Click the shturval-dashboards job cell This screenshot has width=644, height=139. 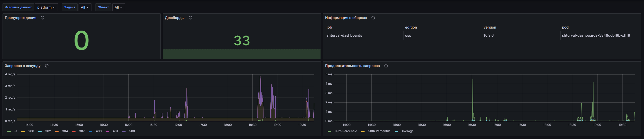click(x=344, y=35)
